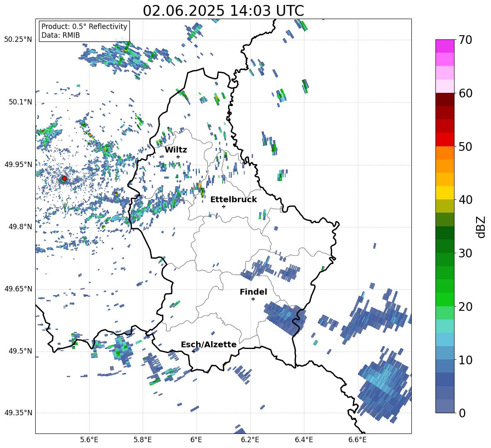Click the 5.6°E longitude label
The height and width of the screenshot is (448, 491).
tap(89, 440)
